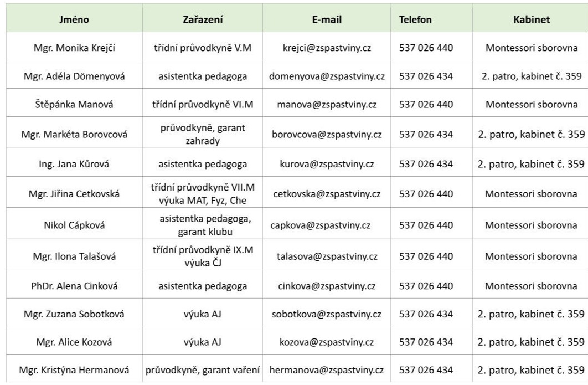This screenshot has width=588, height=385.
Task: Select the name Mgr. Monika Krejčí
Action: [x=74, y=48]
